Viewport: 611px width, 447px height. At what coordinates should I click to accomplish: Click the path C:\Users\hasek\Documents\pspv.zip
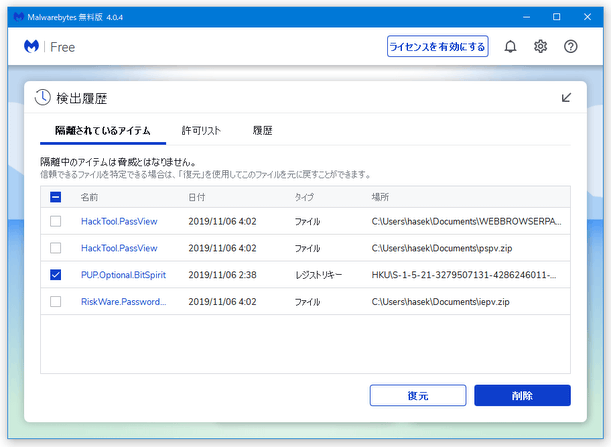(x=442, y=248)
